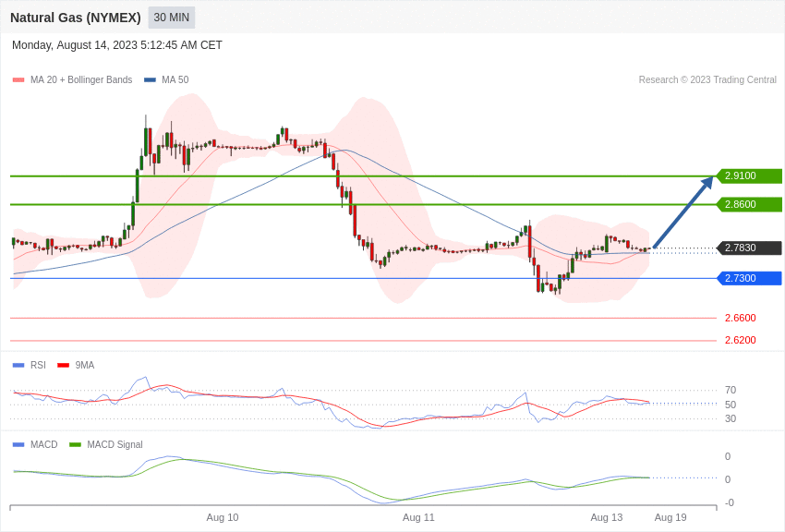Click the Aug 13 date marker
This screenshot has width=785, height=532.
[606, 517]
